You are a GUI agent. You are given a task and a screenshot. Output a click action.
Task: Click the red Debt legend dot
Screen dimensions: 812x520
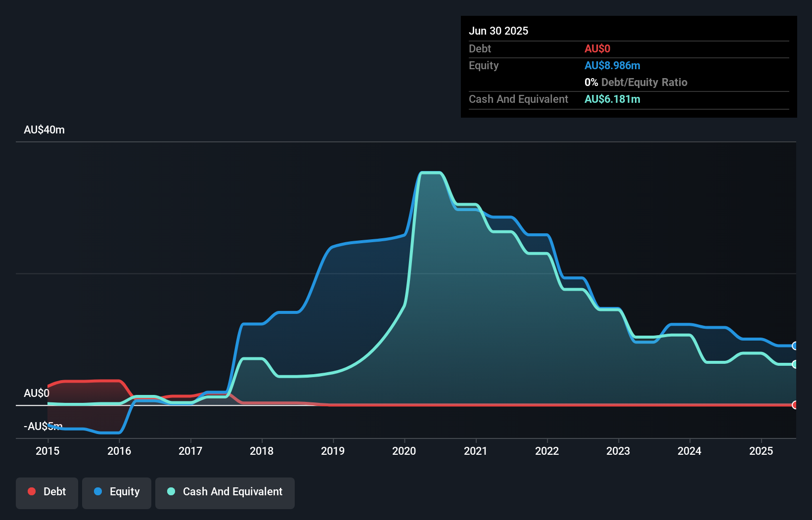[31, 491]
